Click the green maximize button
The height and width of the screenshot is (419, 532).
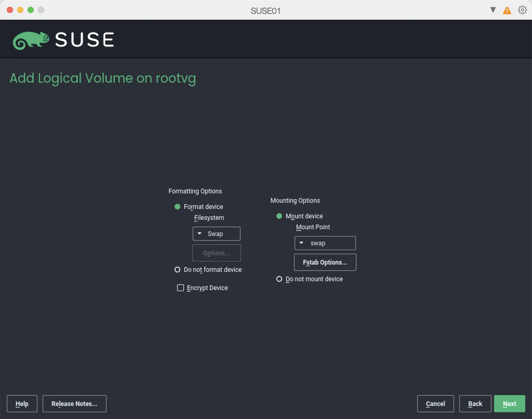(x=31, y=10)
